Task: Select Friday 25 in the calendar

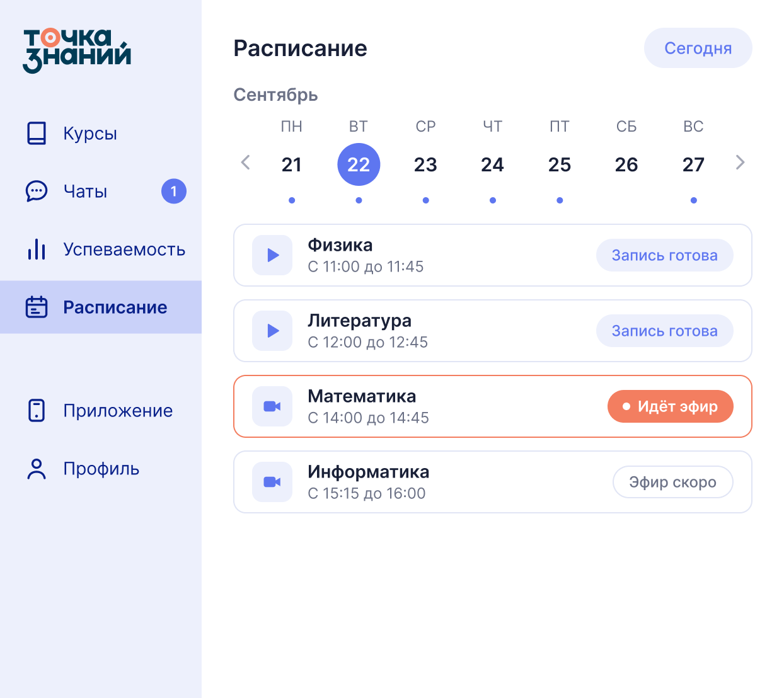Action: tap(560, 164)
